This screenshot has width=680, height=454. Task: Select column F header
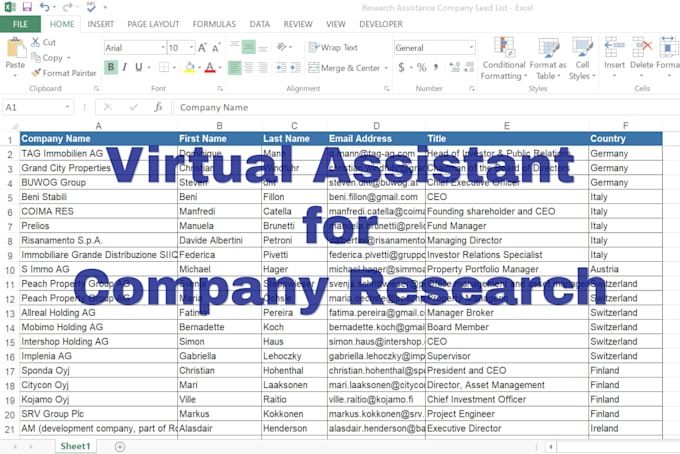[625, 126]
